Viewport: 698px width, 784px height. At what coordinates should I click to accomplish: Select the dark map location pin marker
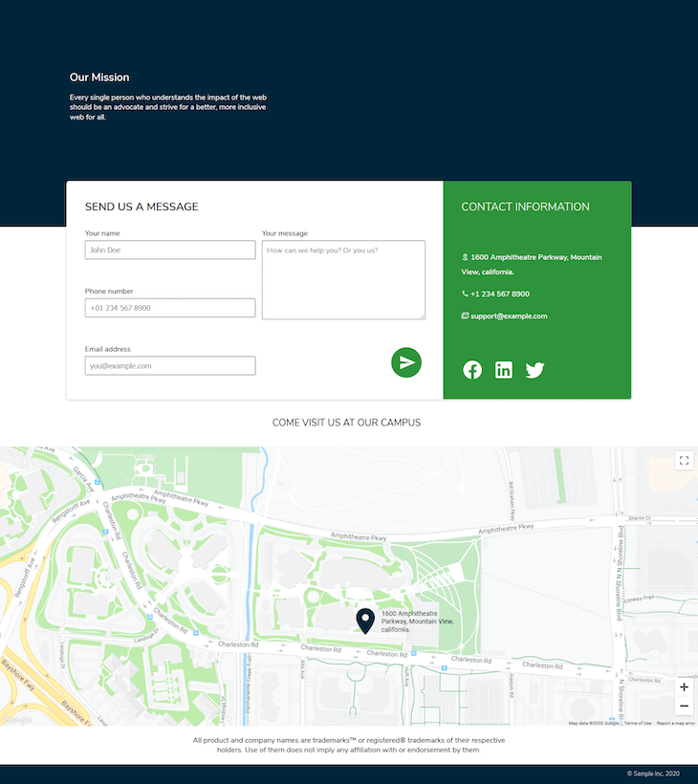pos(365,621)
